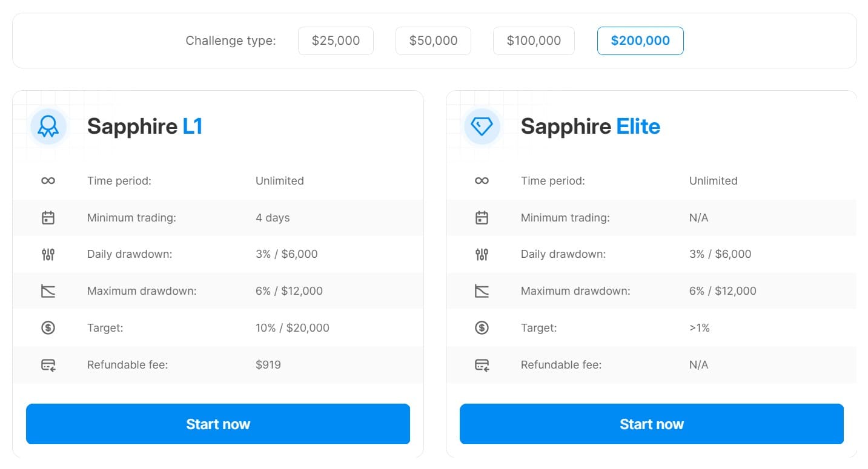Click the Sapphire Elite diamond icon
The height and width of the screenshot is (469, 868).
click(x=482, y=126)
